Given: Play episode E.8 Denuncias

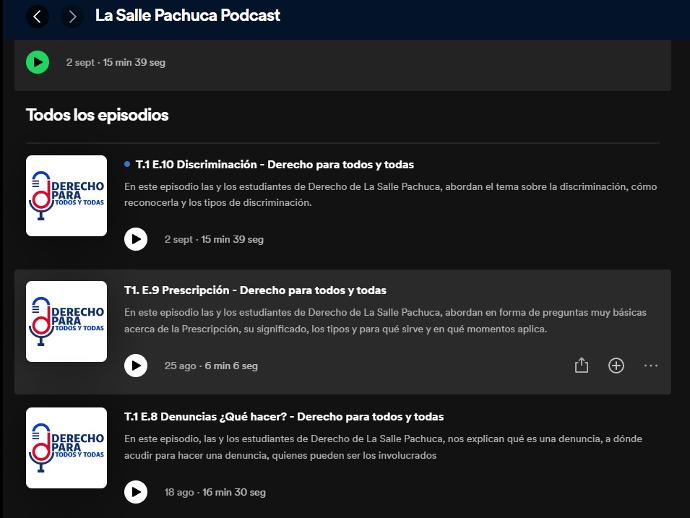Looking at the screenshot, I should [136, 492].
